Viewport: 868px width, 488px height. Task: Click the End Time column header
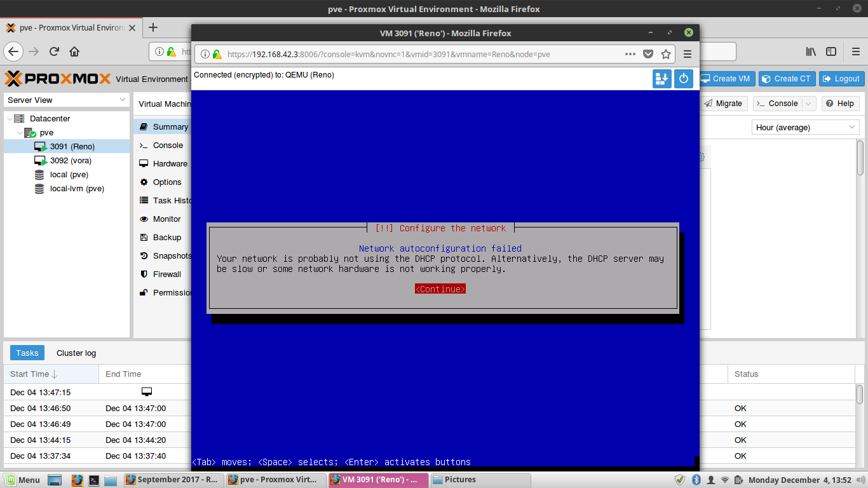tap(146, 374)
